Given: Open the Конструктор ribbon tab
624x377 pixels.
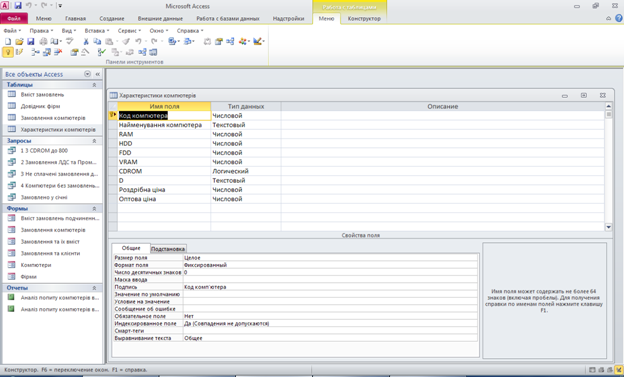Looking at the screenshot, I should click(x=364, y=18).
